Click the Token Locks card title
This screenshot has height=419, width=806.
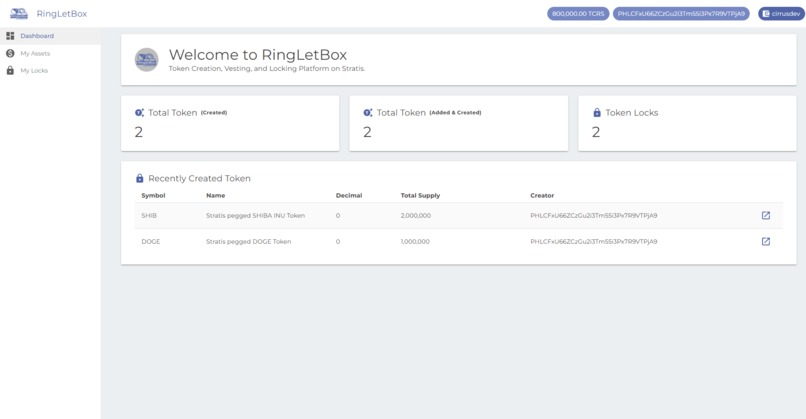pos(632,113)
